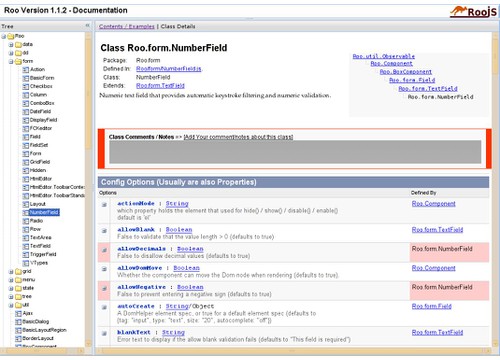Open Roo.Component link for allowDomMove
Screen dimensions: 500x360
pos(434,268)
